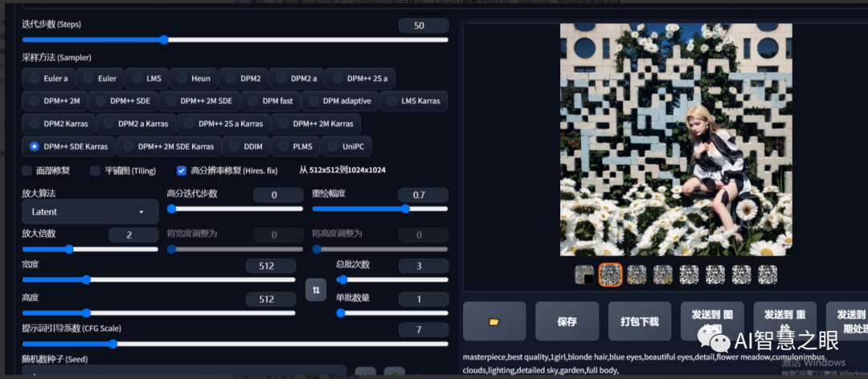Select the DDIM sampler
This screenshot has width=868, height=379.
click(x=247, y=147)
